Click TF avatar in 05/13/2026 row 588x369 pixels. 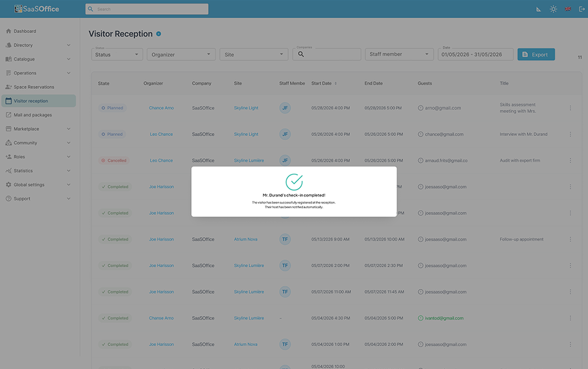pyautogui.click(x=285, y=239)
